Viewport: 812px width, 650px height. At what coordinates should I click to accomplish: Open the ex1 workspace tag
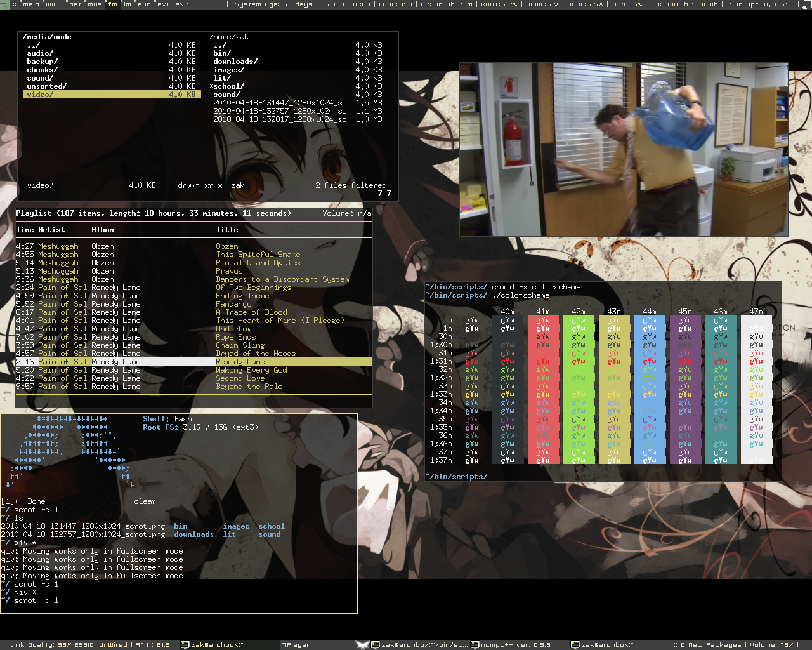(163, 4)
